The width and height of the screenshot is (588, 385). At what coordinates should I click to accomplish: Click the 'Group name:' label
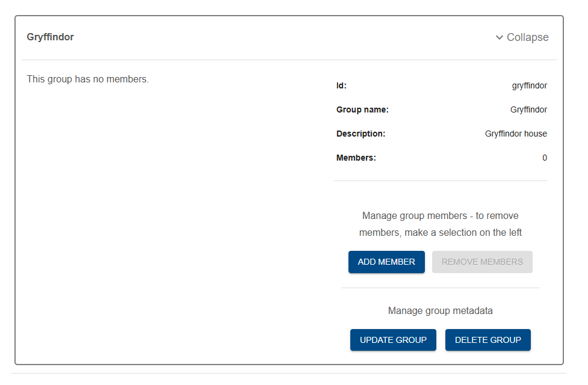(x=362, y=109)
